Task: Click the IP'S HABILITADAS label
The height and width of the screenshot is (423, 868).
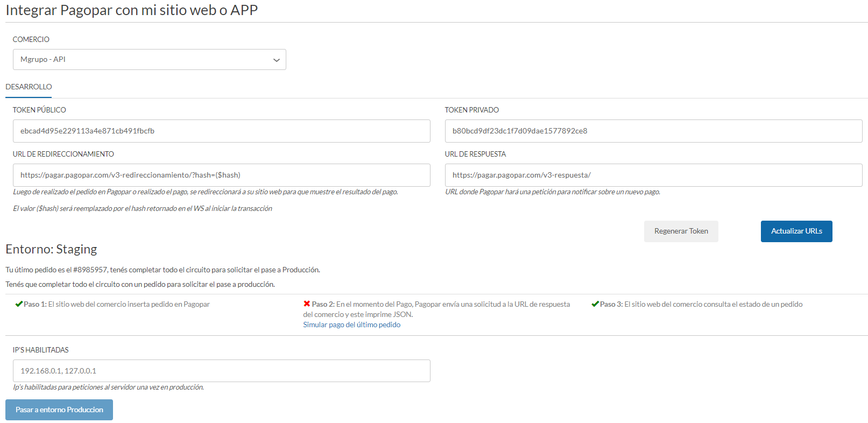Action: 41,350
